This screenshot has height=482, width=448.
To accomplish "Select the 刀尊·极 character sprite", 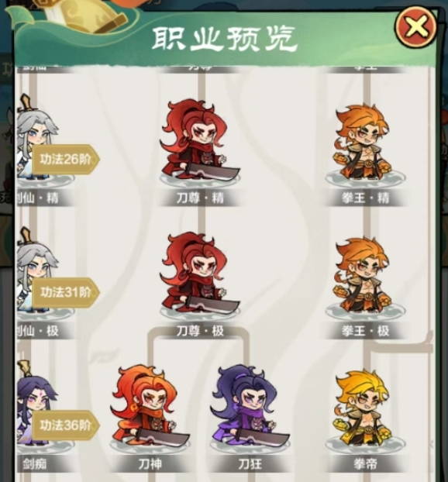I will [x=199, y=276].
